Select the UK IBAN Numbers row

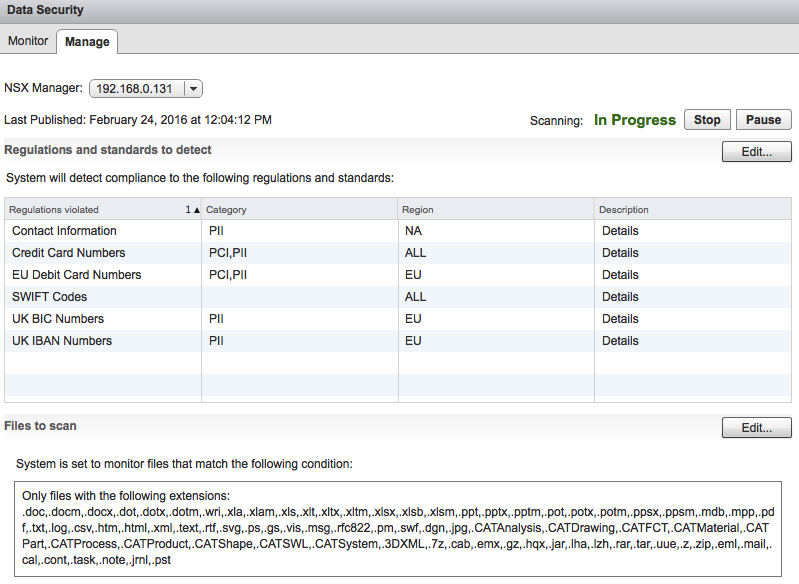tap(398, 340)
